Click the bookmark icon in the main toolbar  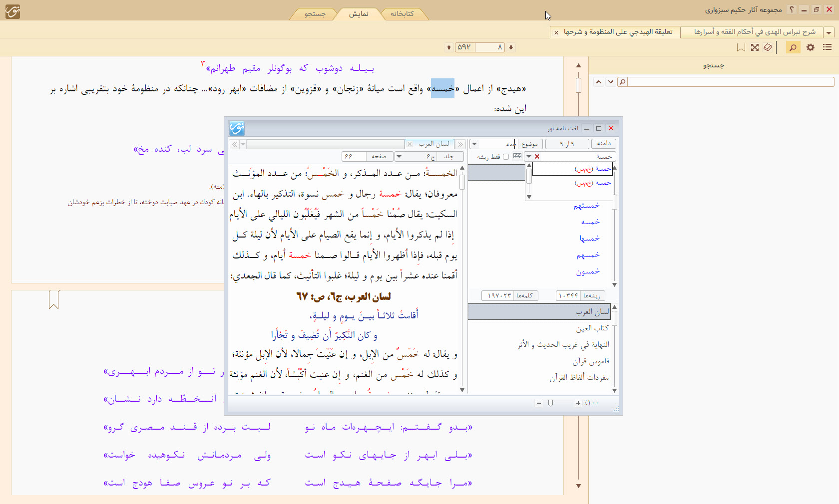click(x=741, y=47)
